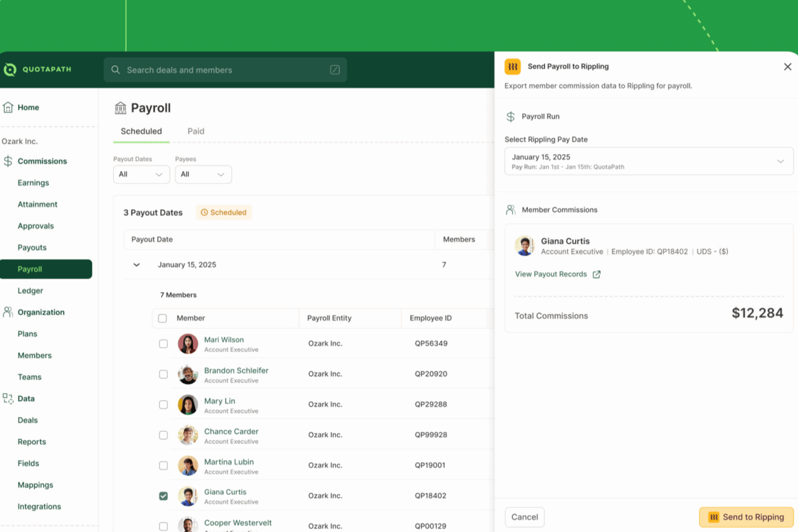Collapse the January 15, 2025 payout row

[x=136, y=265]
